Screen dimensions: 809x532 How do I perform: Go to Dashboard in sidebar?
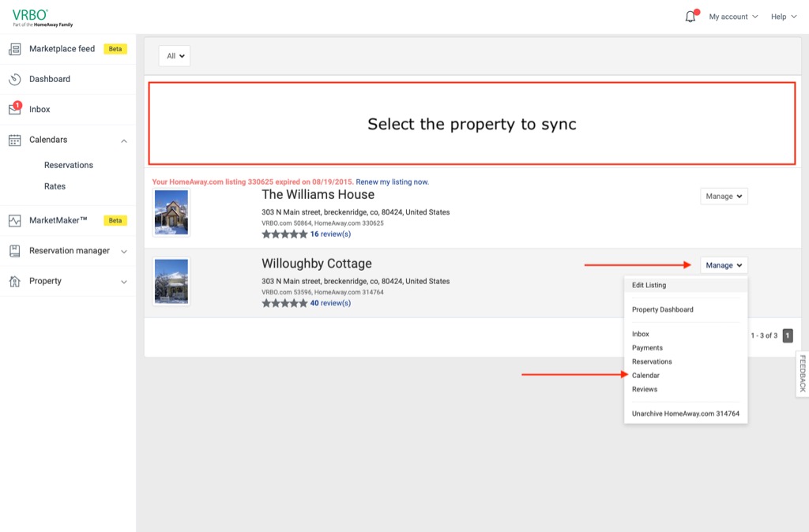click(50, 79)
